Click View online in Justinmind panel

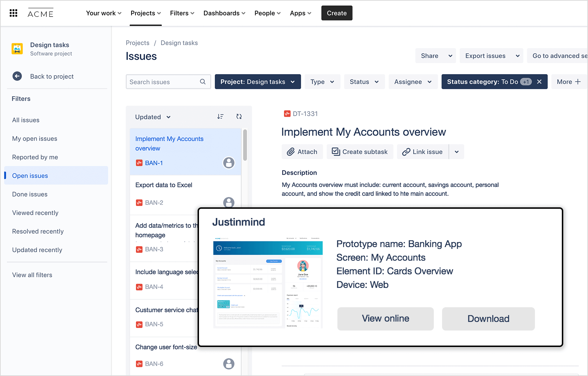point(385,319)
